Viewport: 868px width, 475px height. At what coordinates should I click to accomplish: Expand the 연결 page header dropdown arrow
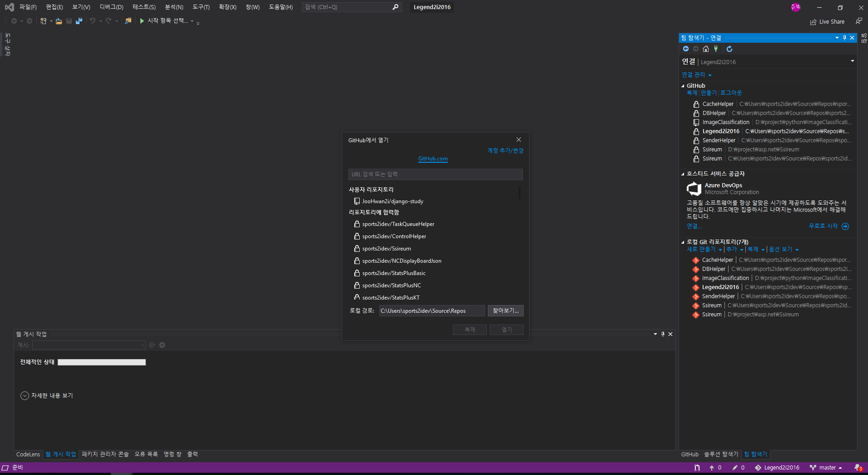853,61
